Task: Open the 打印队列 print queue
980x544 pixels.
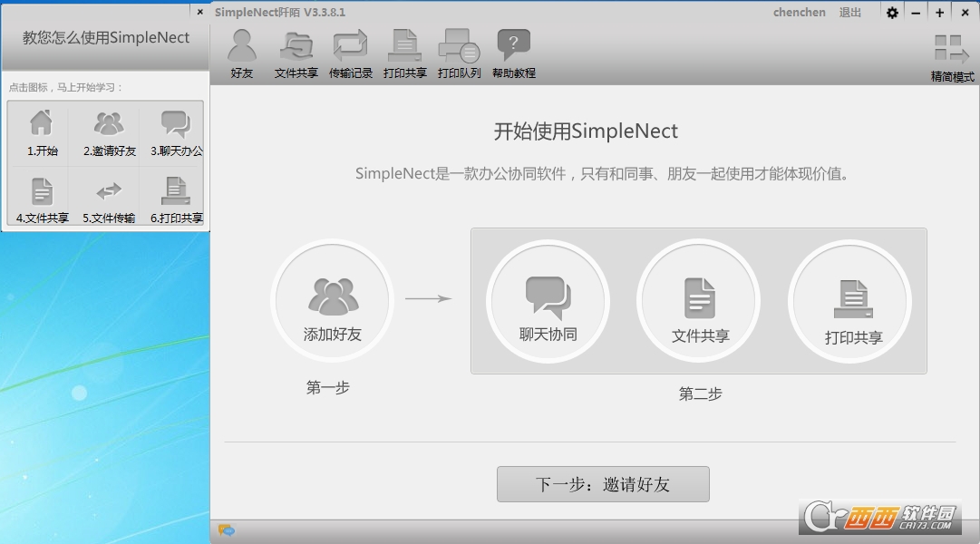Action: [460, 53]
